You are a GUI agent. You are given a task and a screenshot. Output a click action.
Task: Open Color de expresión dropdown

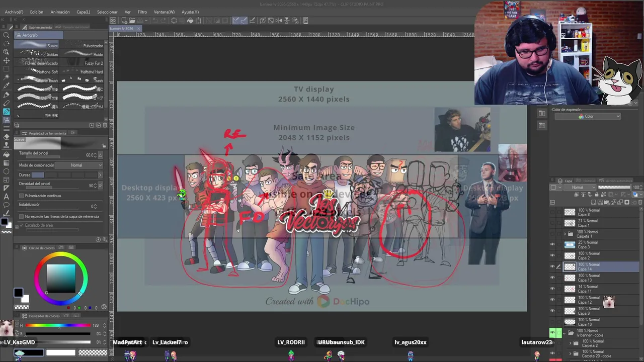(x=588, y=117)
